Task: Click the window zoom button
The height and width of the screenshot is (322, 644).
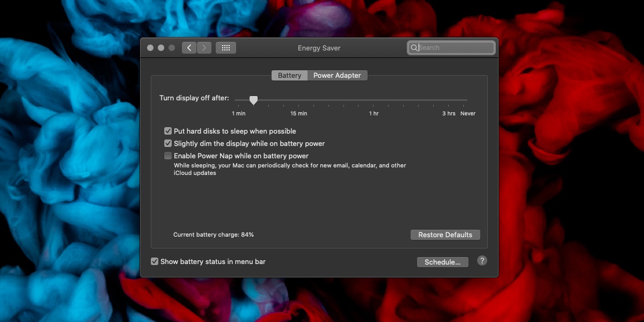Action: 172,48
